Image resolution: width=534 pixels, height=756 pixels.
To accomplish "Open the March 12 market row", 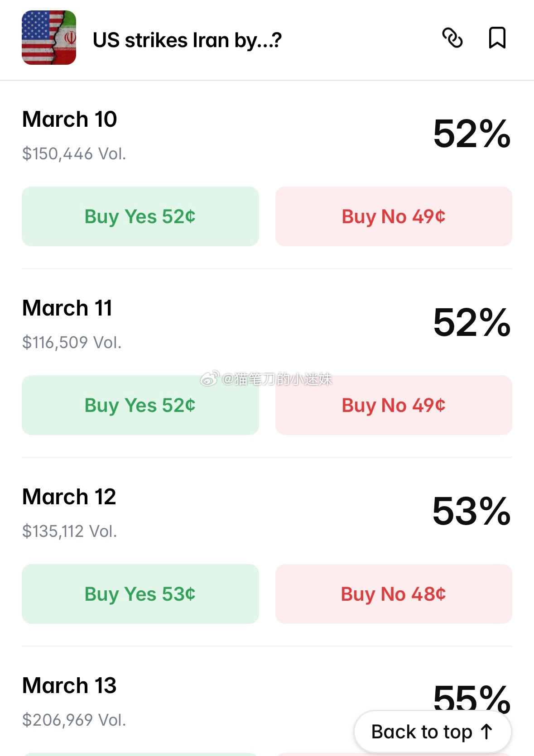I will (69, 497).
